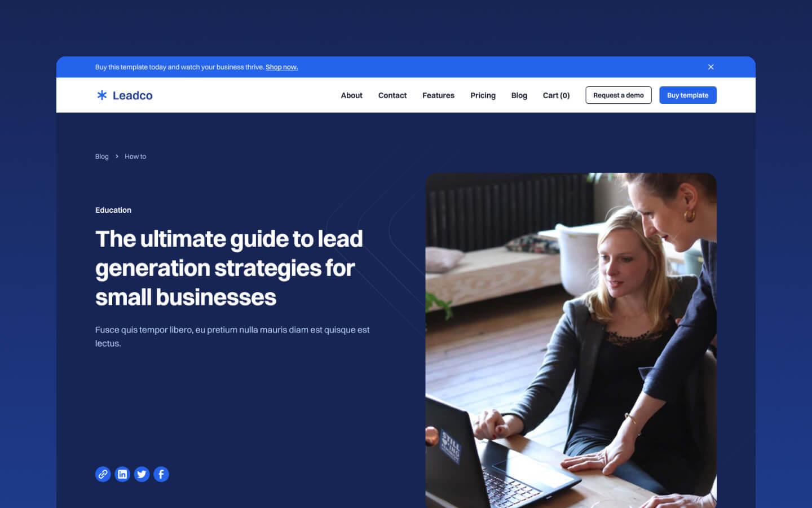Copy the article link using the link icon
This screenshot has height=508, width=812.
[103, 474]
